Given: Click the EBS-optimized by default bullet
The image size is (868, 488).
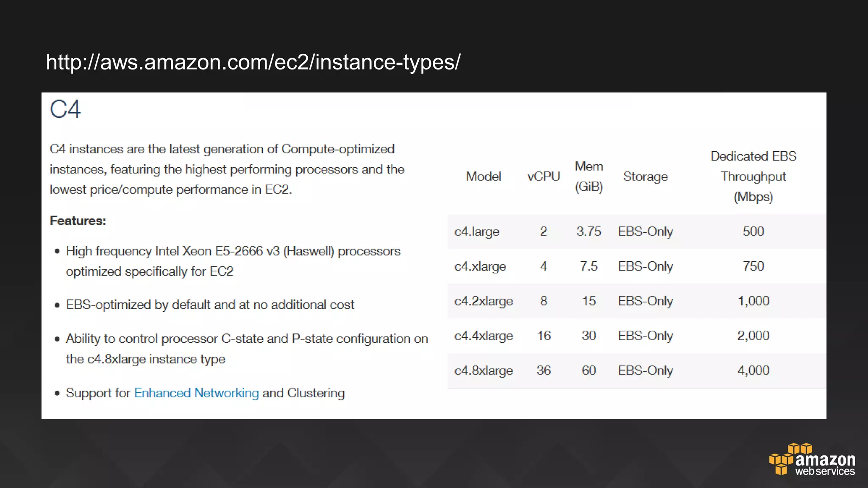Looking at the screenshot, I should click(210, 305).
